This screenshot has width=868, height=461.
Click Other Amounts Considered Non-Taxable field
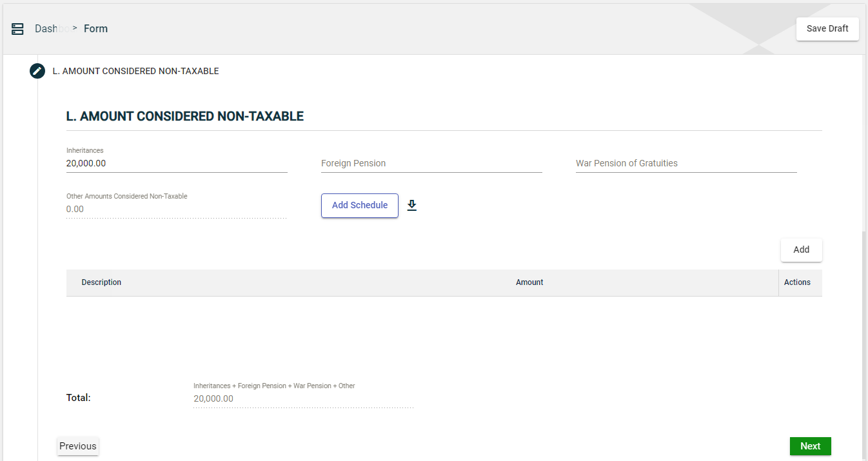[176, 210]
